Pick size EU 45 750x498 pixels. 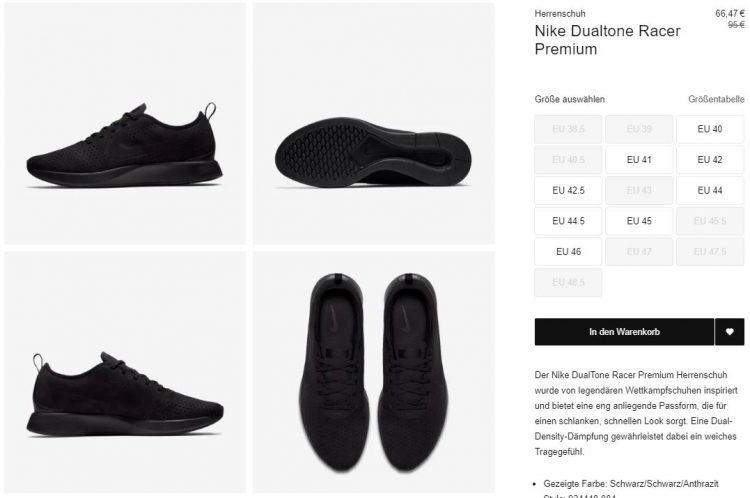point(639,221)
